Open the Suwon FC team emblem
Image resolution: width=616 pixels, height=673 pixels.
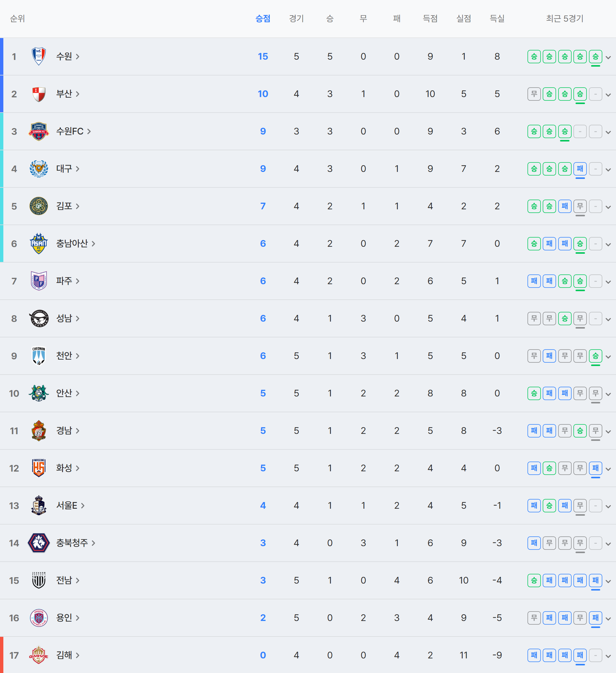point(39,131)
